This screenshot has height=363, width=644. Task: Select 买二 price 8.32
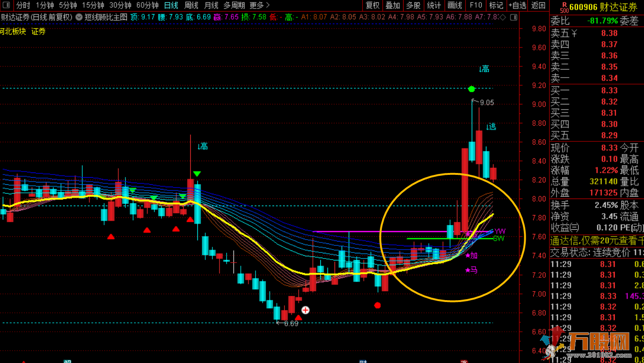[609, 102]
